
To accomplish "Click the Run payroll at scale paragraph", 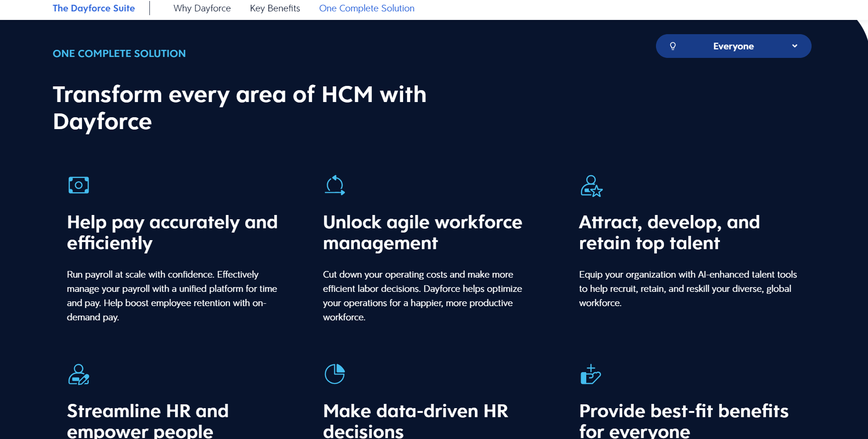I will pyautogui.click(x=172, y=296).
